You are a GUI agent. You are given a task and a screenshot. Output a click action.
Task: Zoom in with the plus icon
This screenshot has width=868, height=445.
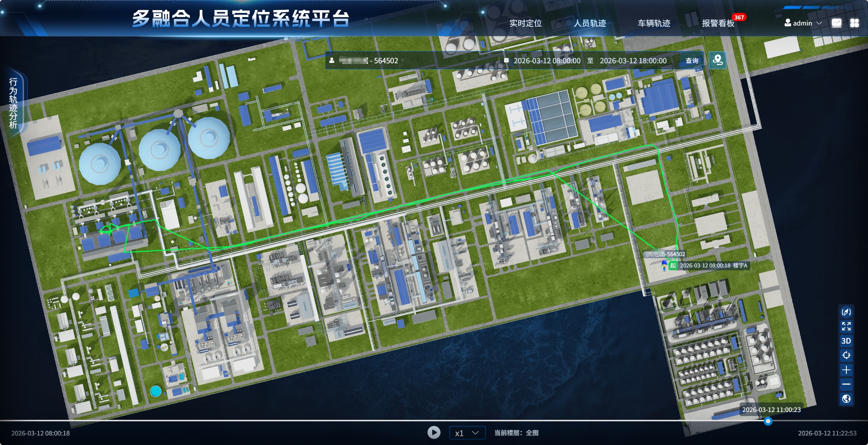846,370
